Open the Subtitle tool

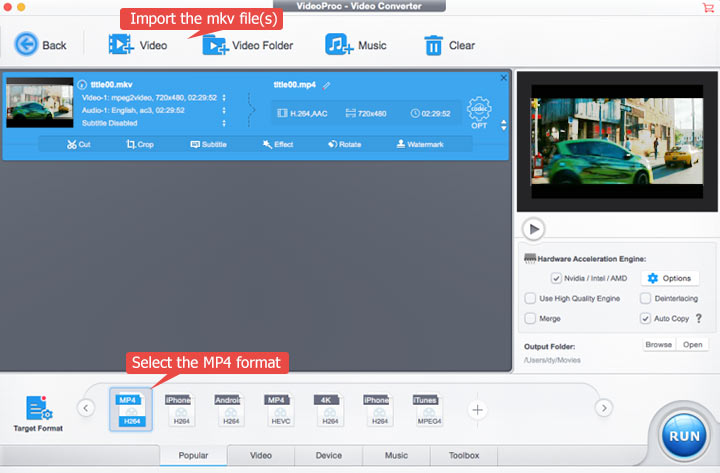tap(208, 144)
